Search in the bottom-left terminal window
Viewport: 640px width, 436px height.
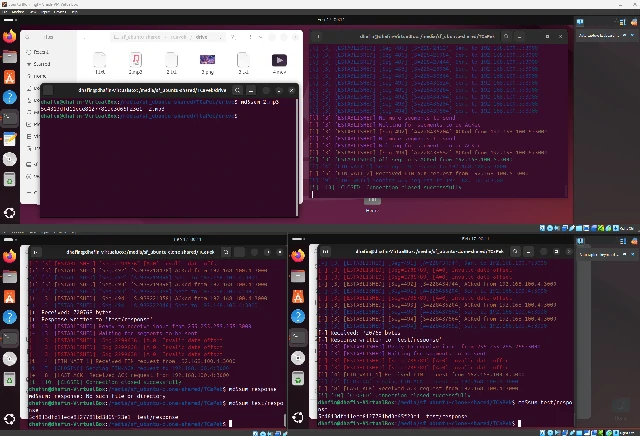click(x=226, y=252)
